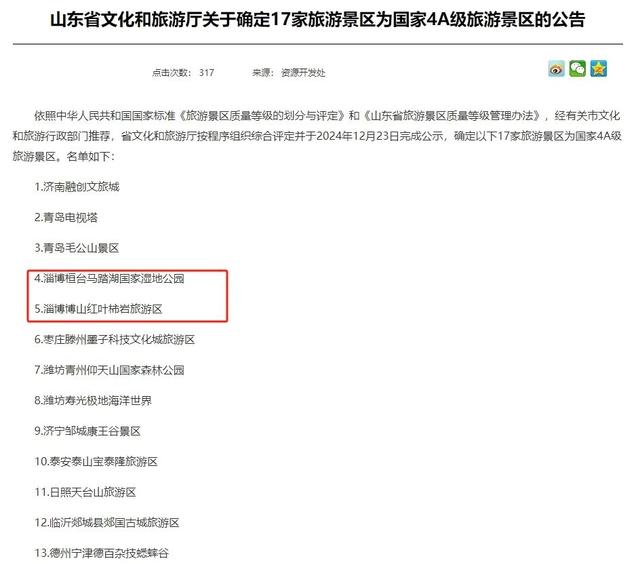Share article via WeChat icon

coord(577,69)
